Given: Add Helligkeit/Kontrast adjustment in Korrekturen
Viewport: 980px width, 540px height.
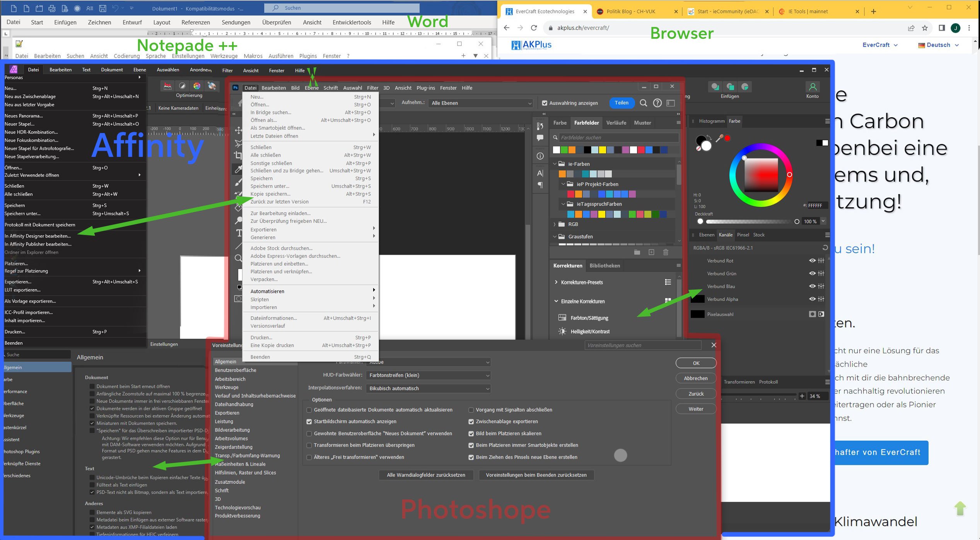Looking at the screenshot, I should (584, 331).
